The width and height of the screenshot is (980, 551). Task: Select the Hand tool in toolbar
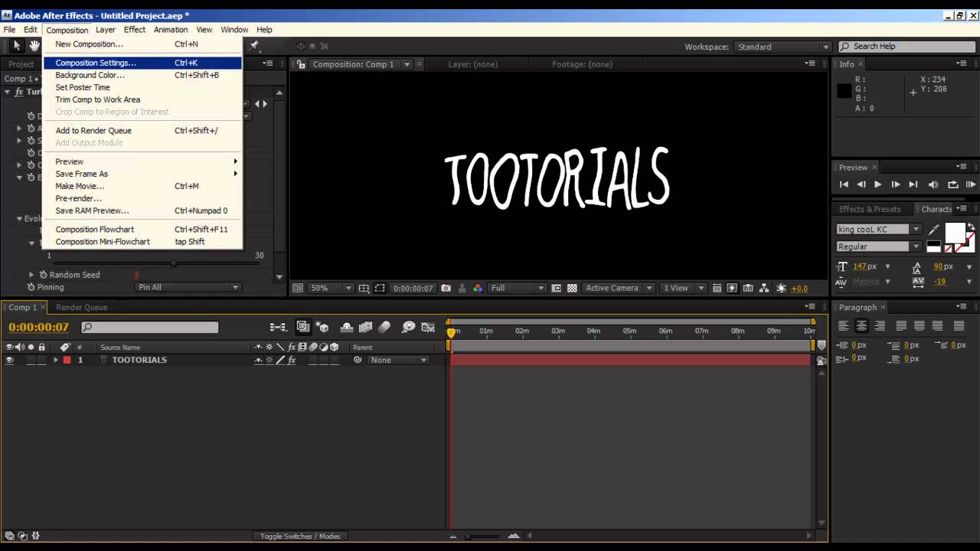[34, 46]
